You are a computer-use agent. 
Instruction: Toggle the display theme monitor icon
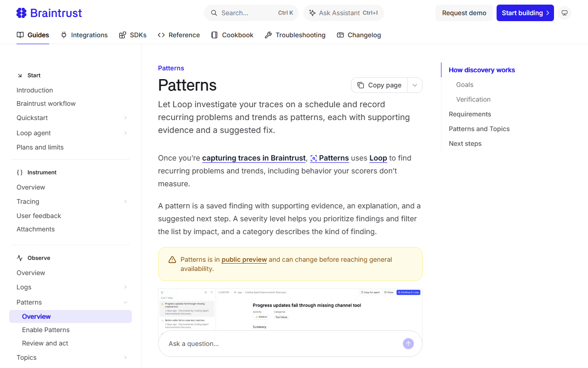pyautogui.click(x=565, y=13)
